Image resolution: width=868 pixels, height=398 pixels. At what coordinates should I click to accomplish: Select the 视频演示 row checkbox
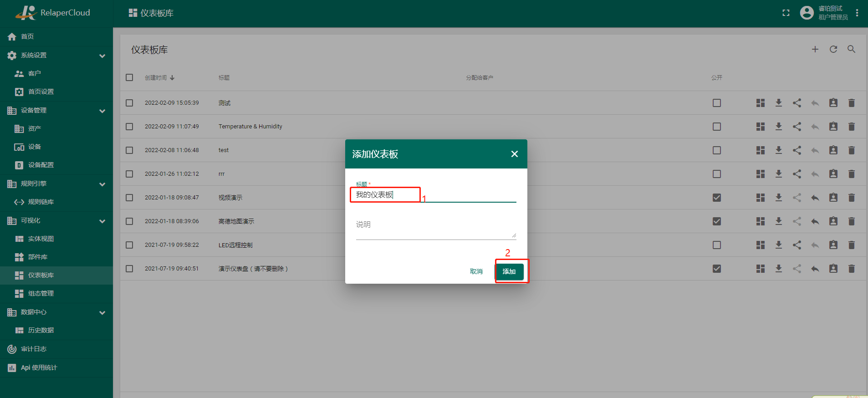click(x=129, y=198)
